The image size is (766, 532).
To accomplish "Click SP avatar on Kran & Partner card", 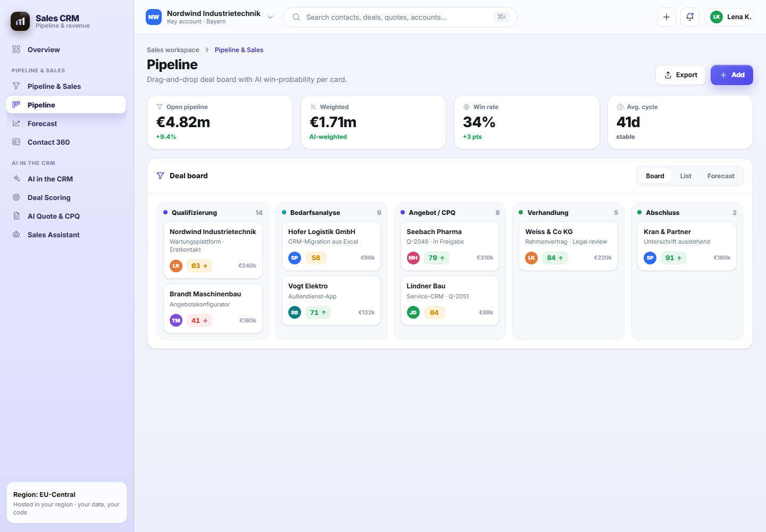I will tap(650, 258).
